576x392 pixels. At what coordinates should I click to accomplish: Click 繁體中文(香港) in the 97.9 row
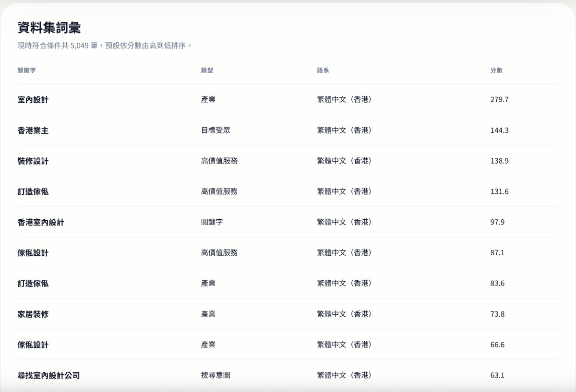[x=344, y=222]
